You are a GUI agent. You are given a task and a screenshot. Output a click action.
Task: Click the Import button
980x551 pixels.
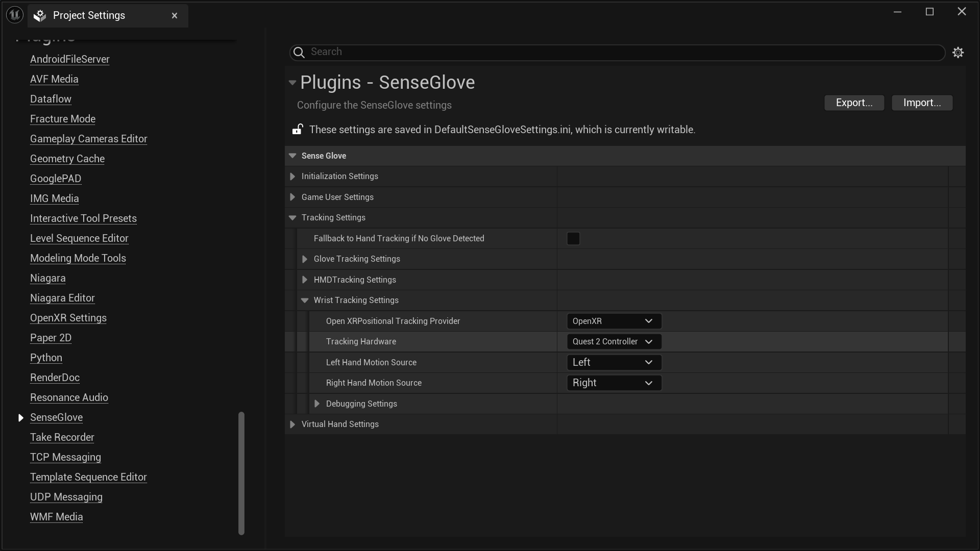tap(922, 102)
